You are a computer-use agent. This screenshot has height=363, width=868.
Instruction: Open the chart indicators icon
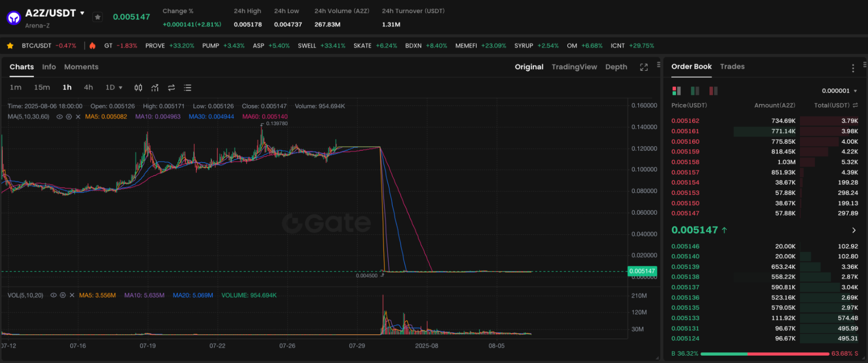[x=155, y=88]
